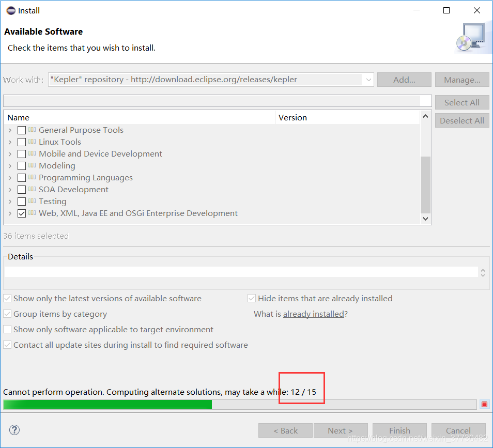Expand Programming Languages tree node

tap(10, 178)
